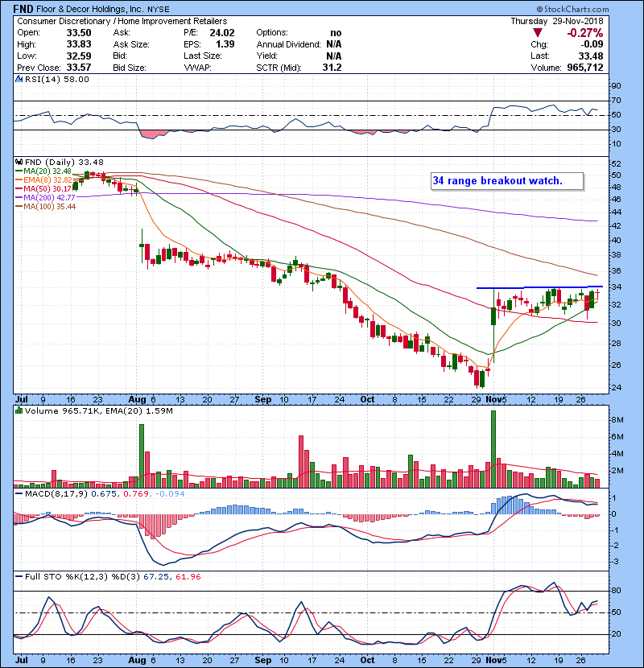Click the Floor & Decor Holdings company name

(x=91, y=9)
